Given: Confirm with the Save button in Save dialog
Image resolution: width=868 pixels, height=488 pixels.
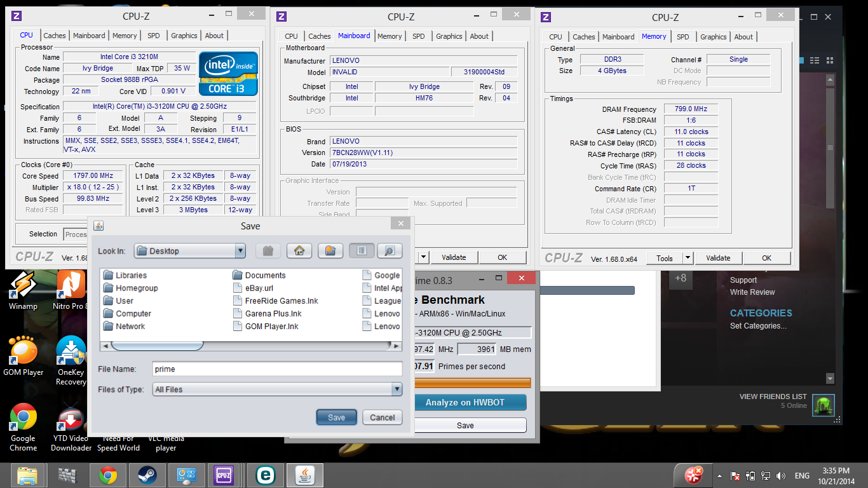Looking at the screenshot, I should (337, 417).
